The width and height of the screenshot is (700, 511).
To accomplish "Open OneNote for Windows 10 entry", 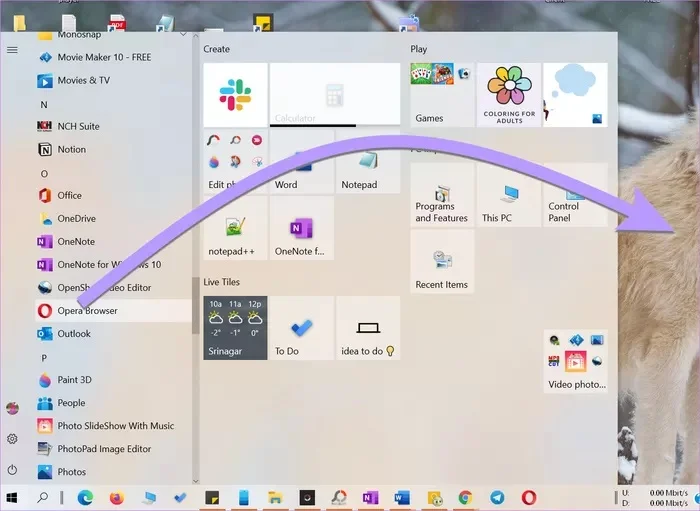I will point(113,265).
